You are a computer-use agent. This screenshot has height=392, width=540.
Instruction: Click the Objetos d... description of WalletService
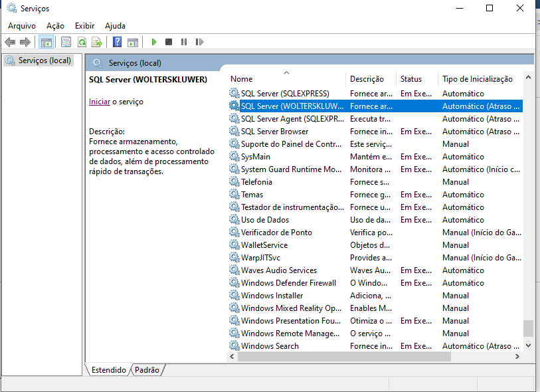370,245
